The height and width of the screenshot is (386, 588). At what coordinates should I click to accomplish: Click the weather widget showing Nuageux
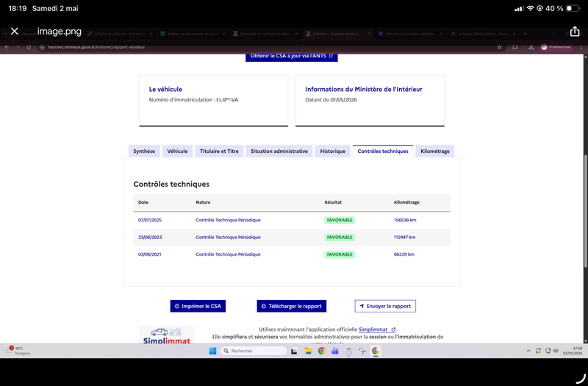click(18, 351)
